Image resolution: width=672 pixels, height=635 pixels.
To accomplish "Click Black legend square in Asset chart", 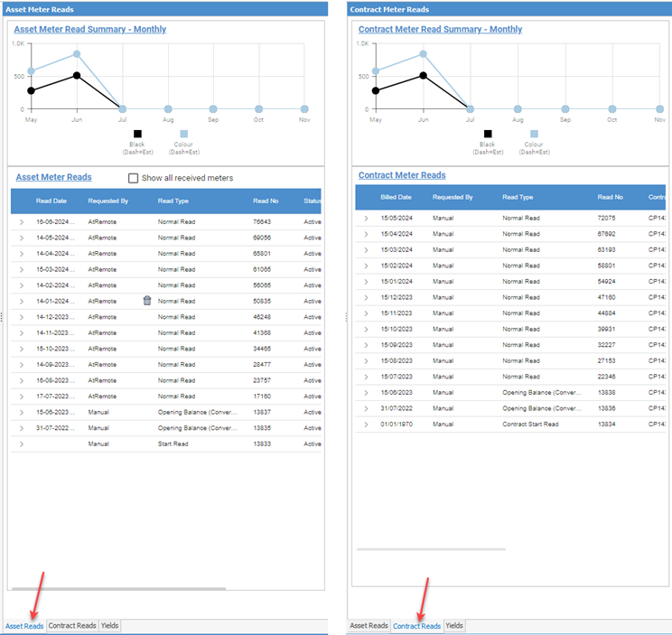I will [x=137, y=134].
